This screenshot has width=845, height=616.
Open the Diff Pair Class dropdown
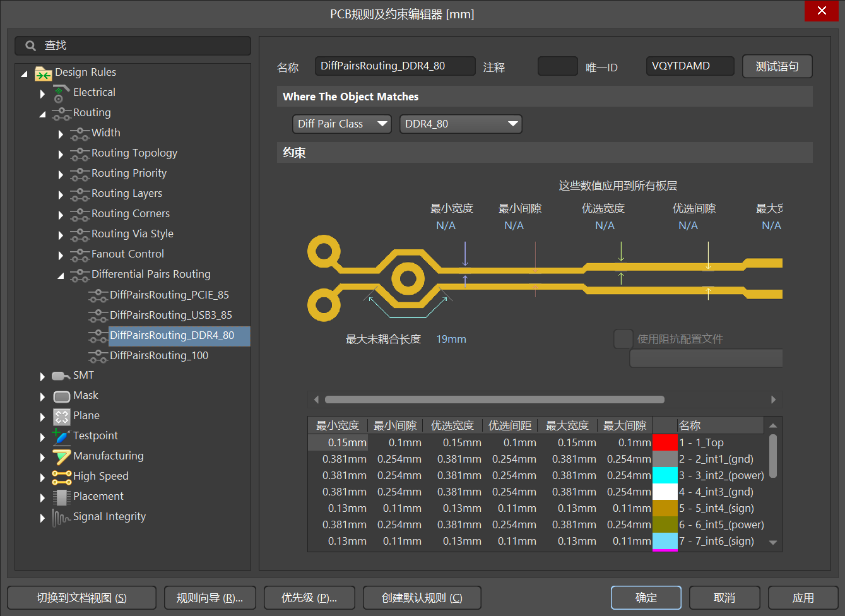pos(341,124)
